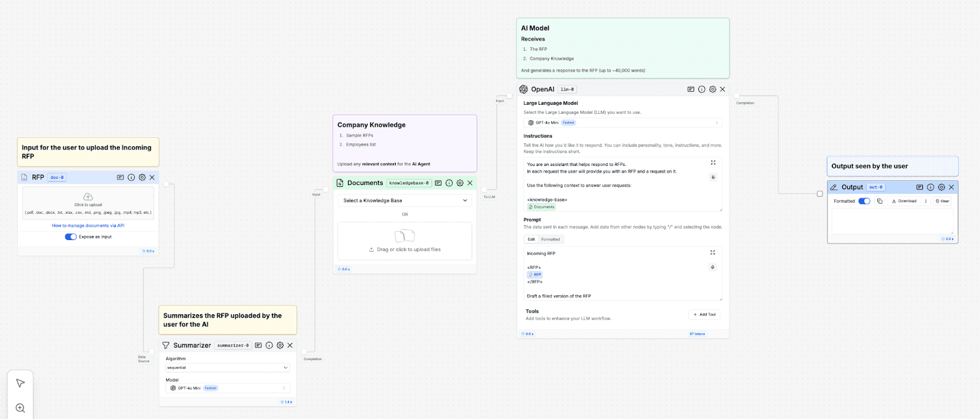Expand the Instructions text editor
The image size is (980, 419).
tap(713, 163)
